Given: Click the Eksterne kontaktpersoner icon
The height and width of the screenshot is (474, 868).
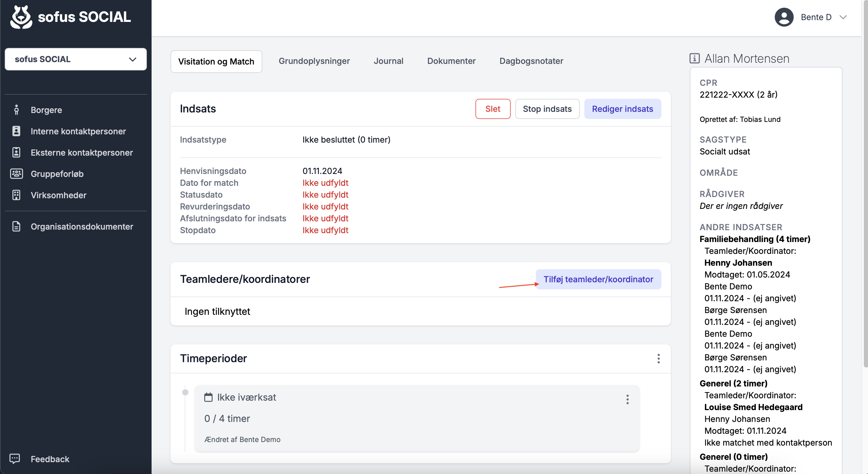Looking at the screenshot, I should (16, 152).
